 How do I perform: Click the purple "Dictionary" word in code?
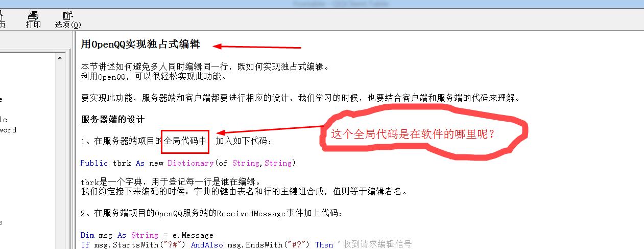pos(190,163)
